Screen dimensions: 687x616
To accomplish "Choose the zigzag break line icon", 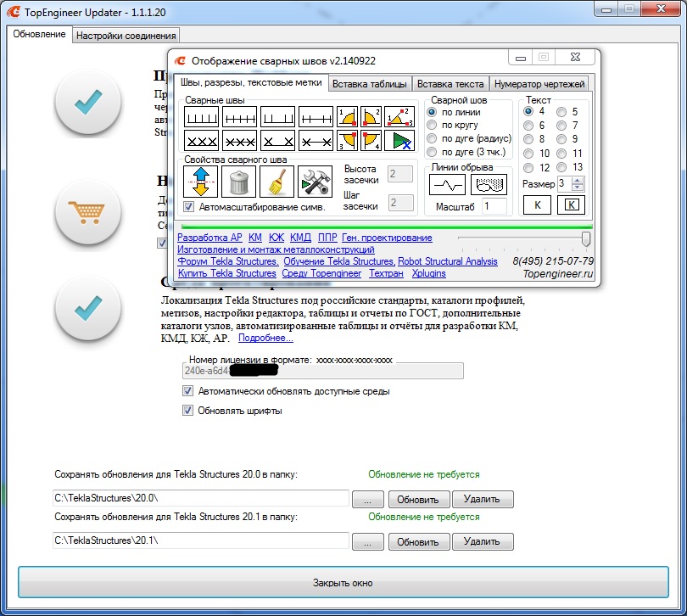I will click(x=447, y=184).
